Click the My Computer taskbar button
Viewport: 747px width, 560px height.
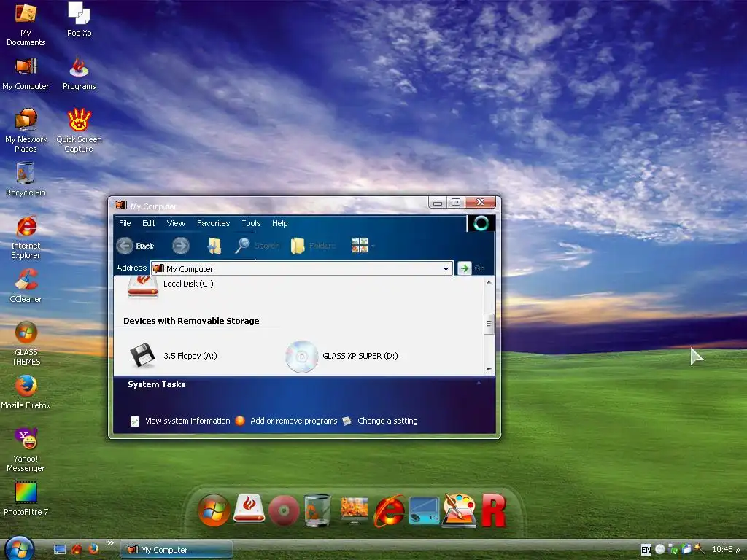click(176, 550)
